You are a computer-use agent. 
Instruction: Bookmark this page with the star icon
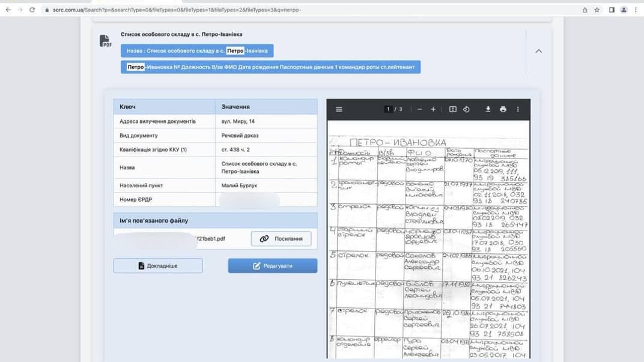pos(597,10)
